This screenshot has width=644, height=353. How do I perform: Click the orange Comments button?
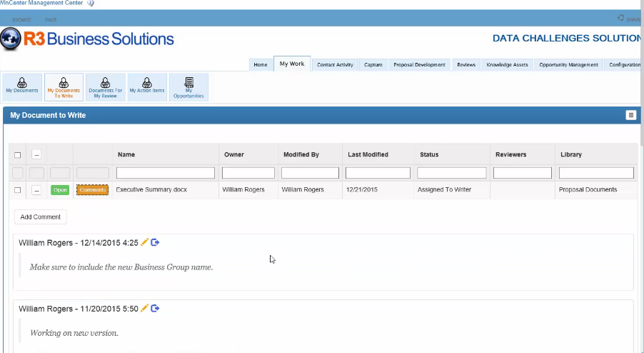pyautogui.click(x=92, y=190)
